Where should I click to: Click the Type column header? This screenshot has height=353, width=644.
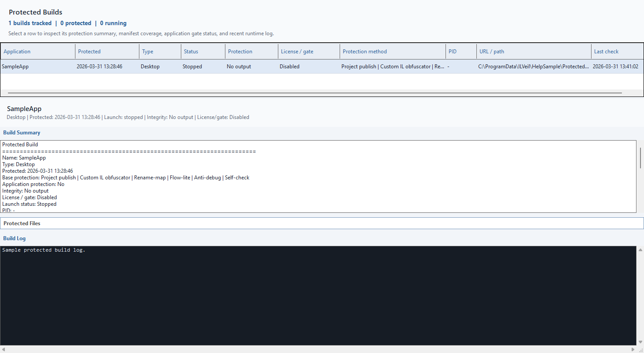pos(148,52)
